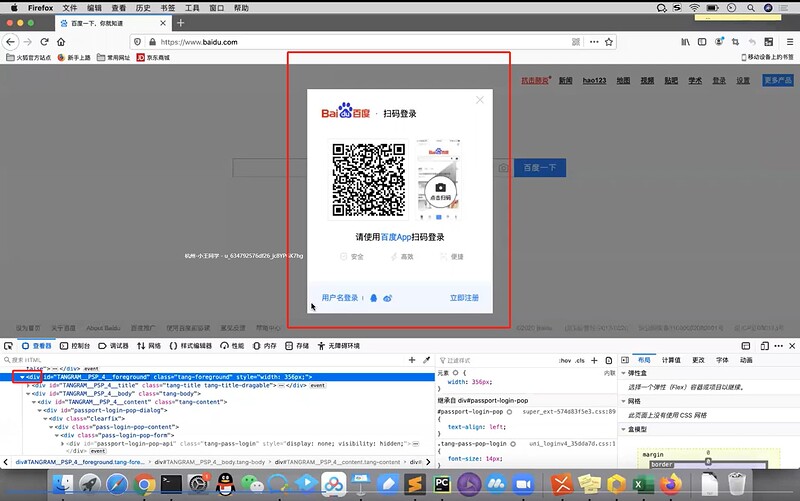Open the Inspector (查看器) panel
The height and width of the screenshot is (501, 800).
tap(36, 346)
